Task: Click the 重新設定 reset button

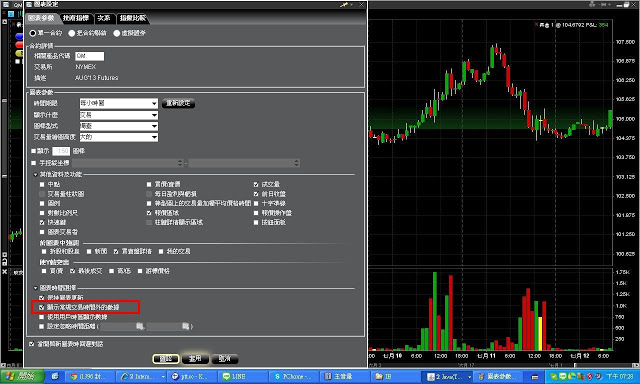Action: pos(178,103)
